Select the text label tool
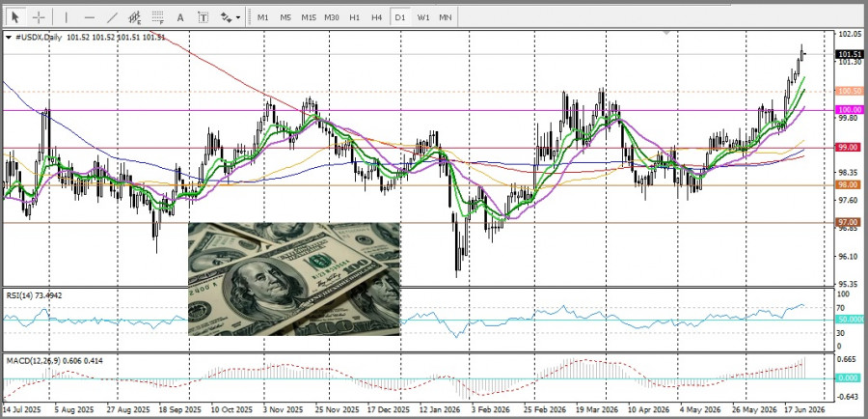The image size is (868, 419). 203,17
